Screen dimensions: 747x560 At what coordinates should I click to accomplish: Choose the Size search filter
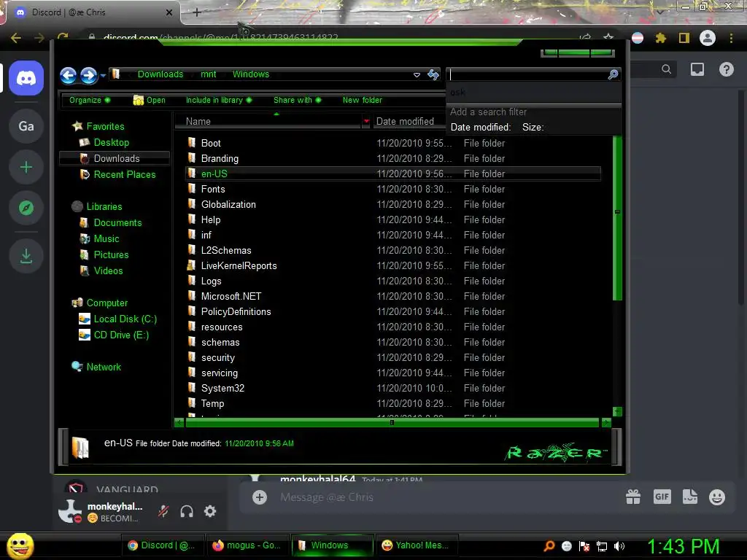pos(533,127)
